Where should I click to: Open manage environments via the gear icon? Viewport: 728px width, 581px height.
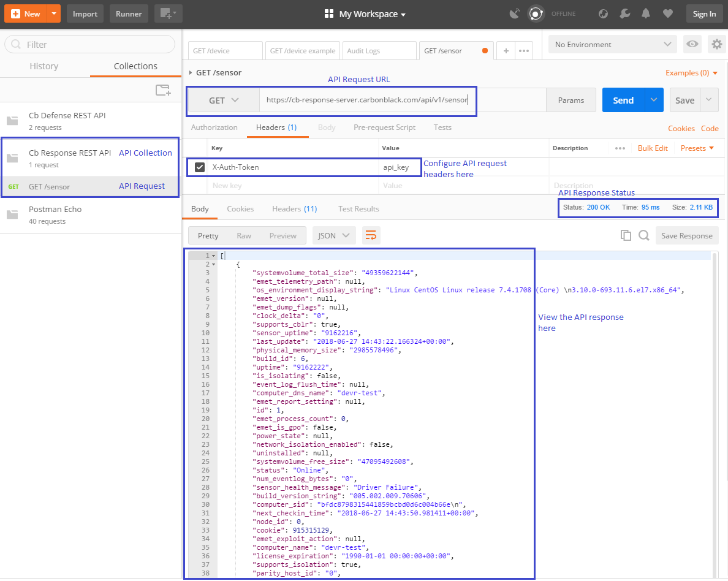(x=717, y=44)
